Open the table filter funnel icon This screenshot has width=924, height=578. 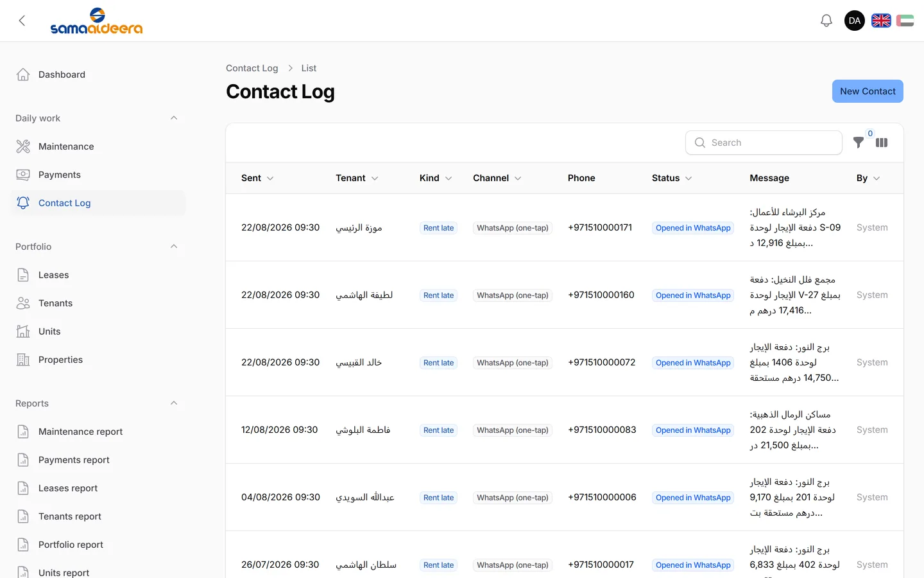click(859, 143)
